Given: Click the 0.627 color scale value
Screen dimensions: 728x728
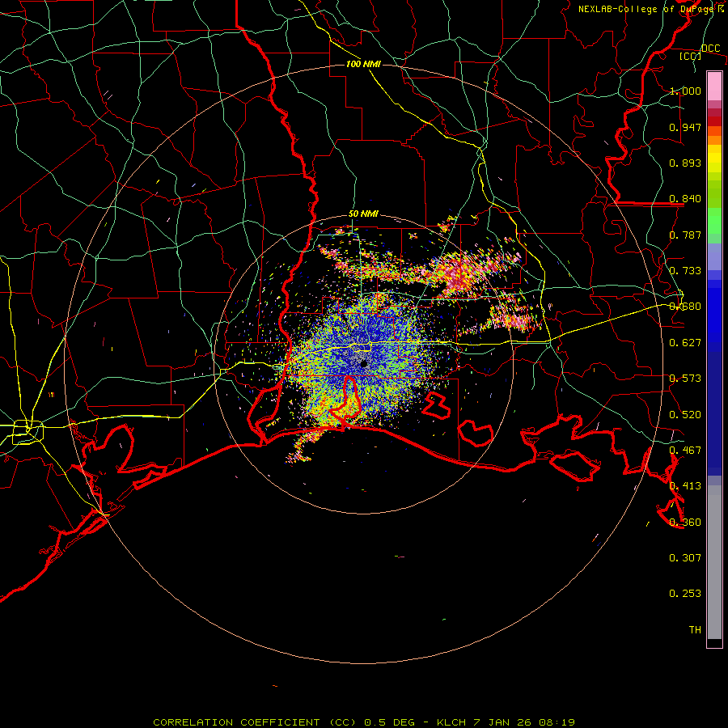Looking at the screenshot, I should pyautogui.click(x=685, y=343).
